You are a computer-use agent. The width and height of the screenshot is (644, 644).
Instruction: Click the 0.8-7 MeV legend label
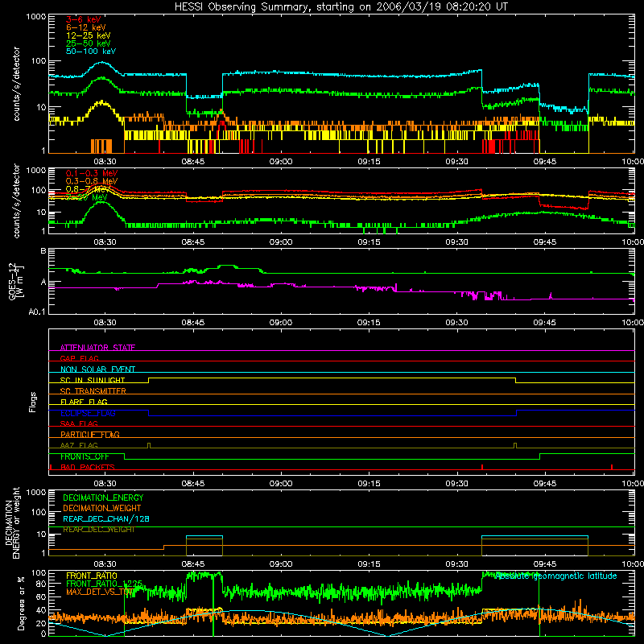tap(89, 189)
